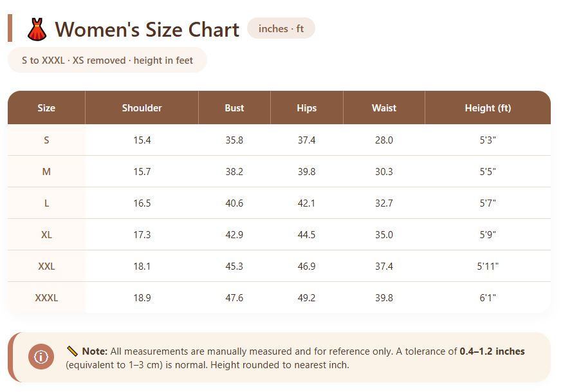Select the Height (ft) column header
Viewport: 563px width, 392px height.
point(487,108)
